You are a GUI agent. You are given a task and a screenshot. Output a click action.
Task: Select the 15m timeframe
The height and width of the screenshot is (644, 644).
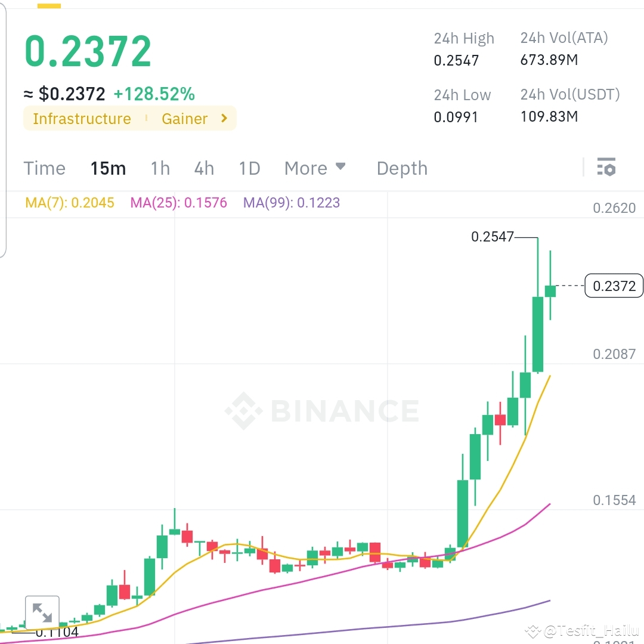pyautogui.click(x=108, y=168)
